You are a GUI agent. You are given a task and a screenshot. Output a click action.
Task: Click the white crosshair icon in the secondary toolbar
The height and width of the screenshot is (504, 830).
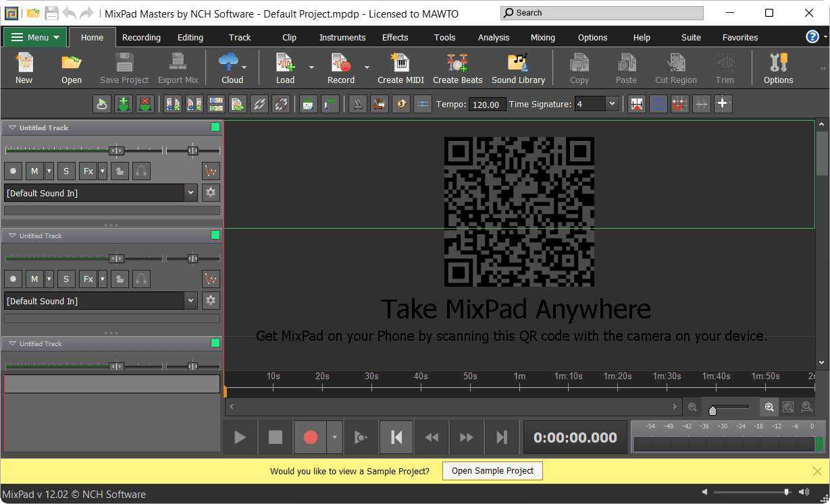tap(723, 104)
